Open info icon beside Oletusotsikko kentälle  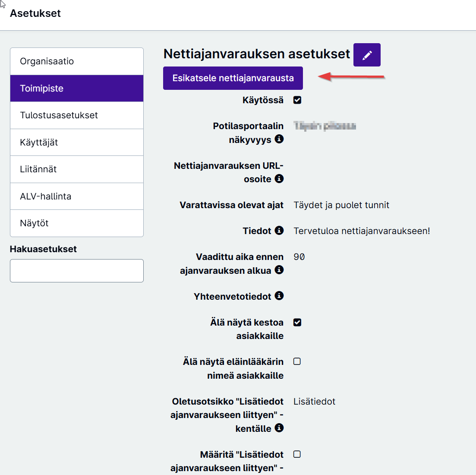[279, 428]
